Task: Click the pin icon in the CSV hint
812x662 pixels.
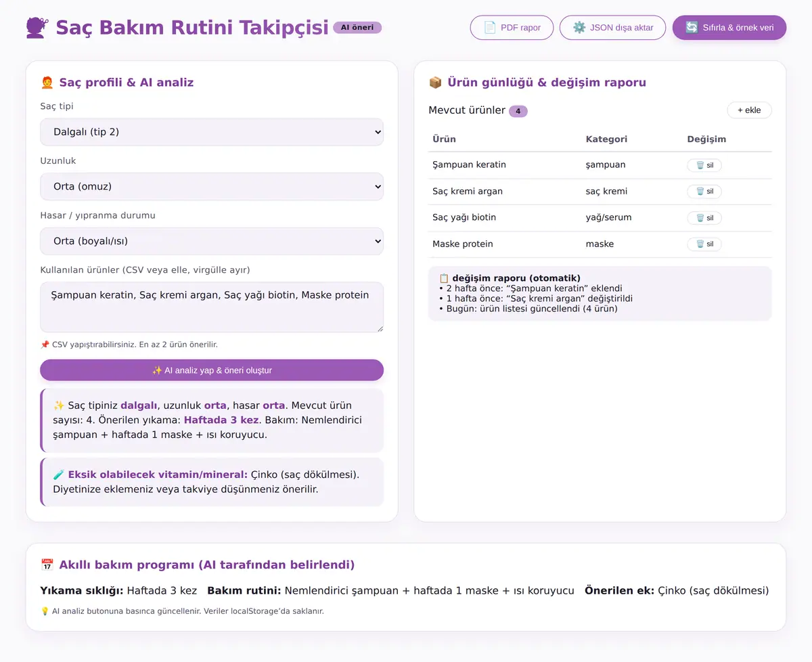Action: (x=45, y=345)
